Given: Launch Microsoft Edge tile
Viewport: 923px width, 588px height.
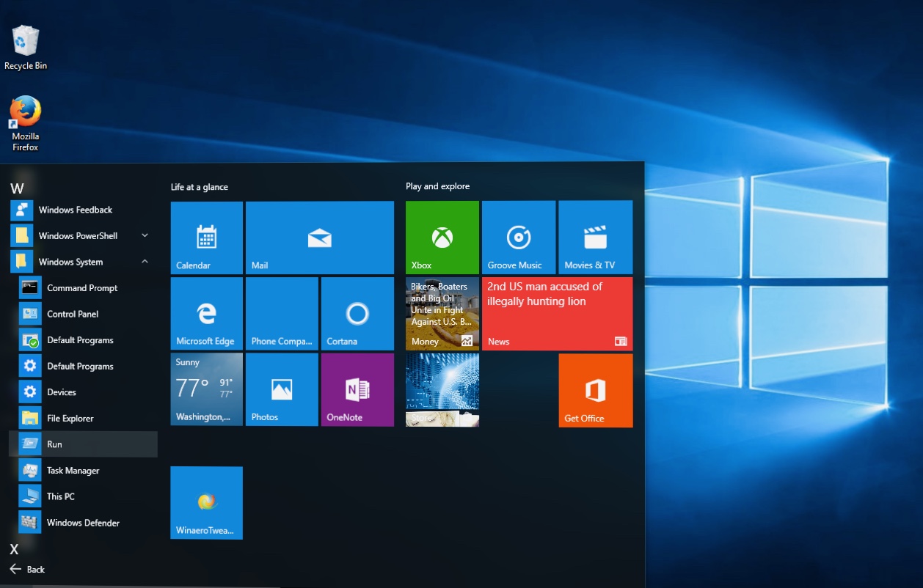Looking at the screenshot, I should (x=206, y=314).
